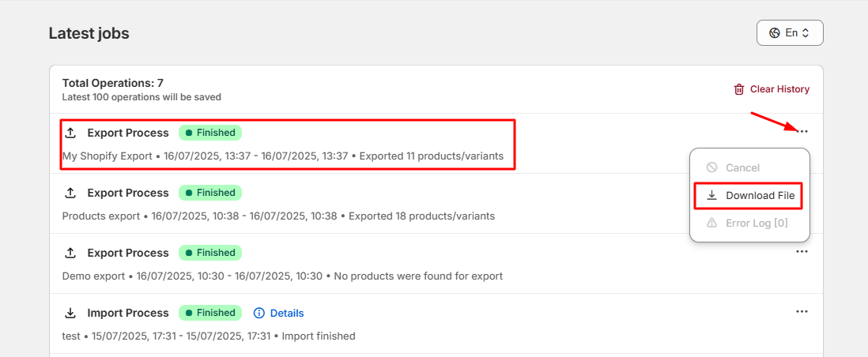Select Cancel in the dropdown menu
The height and width of the screenshot is (357, 868).
(750, 167)
